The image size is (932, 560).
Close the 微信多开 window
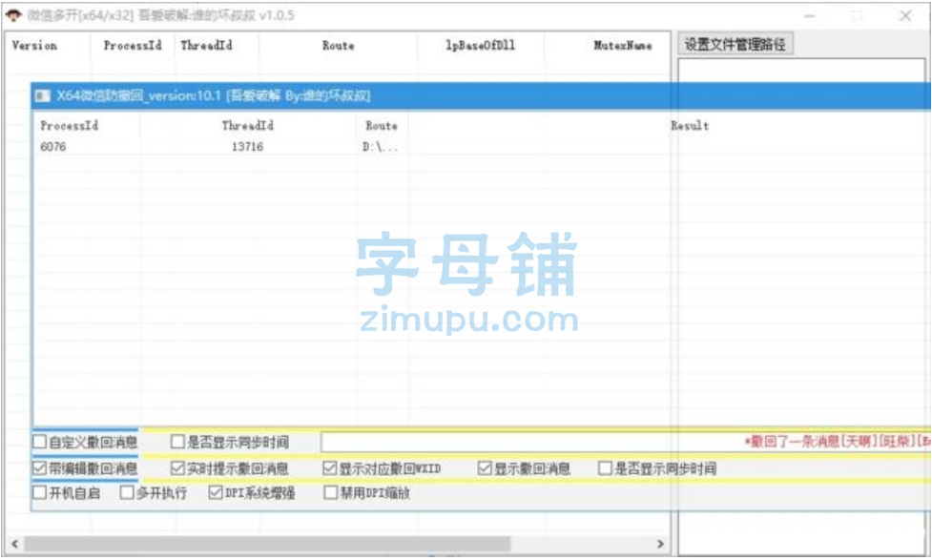(x=905, y=16)
